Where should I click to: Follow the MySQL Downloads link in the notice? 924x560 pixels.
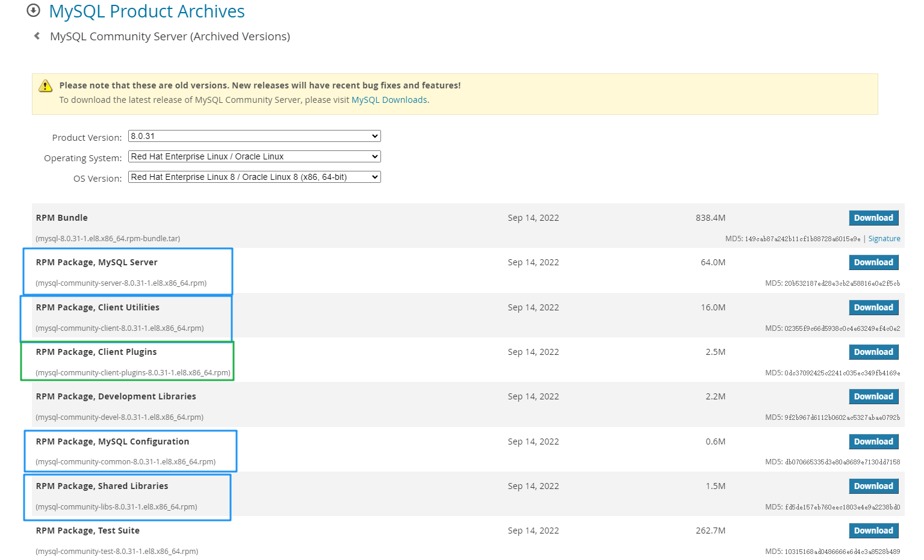click(x=389, y=100)
